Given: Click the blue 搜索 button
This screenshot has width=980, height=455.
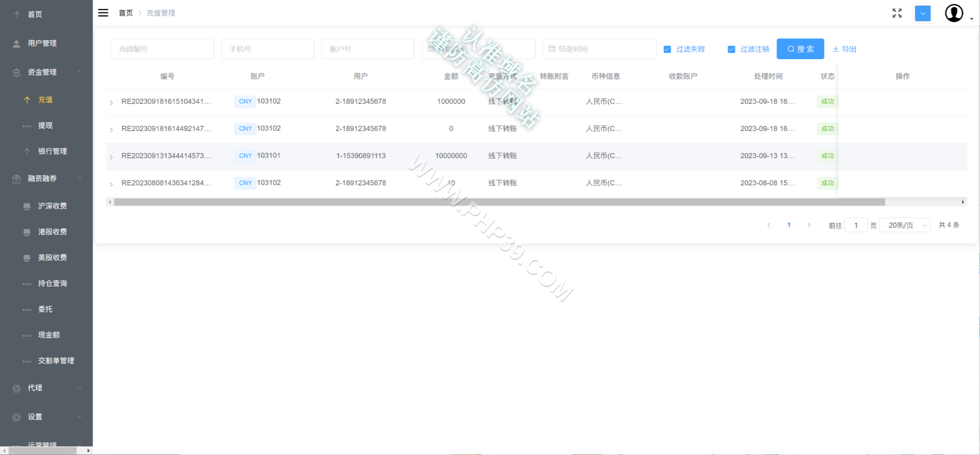Looking at the screenshot, I should (800, 49).
